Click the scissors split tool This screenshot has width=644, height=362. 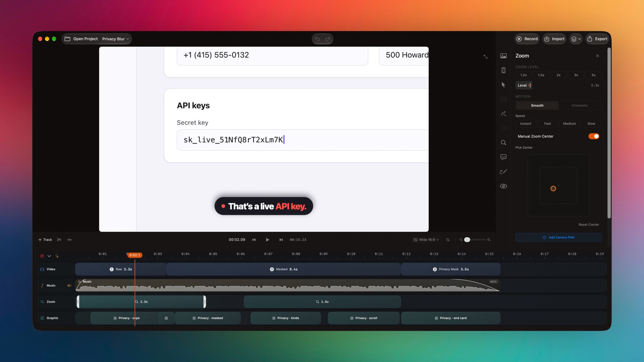click(59, 240)
